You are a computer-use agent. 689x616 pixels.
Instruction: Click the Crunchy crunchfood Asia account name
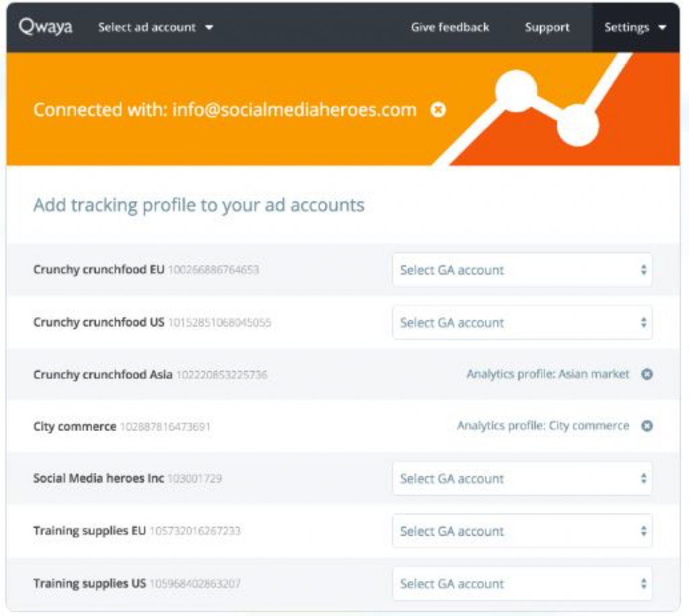103,374
